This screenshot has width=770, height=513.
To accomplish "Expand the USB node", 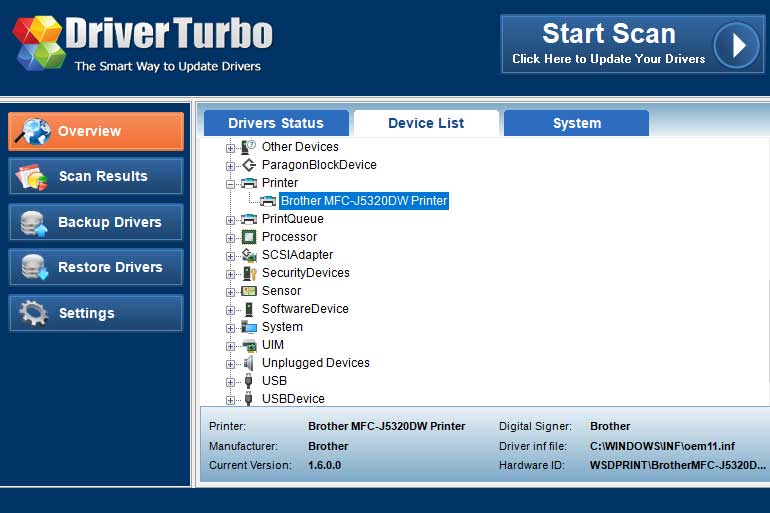I will pyautogui.click(x=230, y=382).
